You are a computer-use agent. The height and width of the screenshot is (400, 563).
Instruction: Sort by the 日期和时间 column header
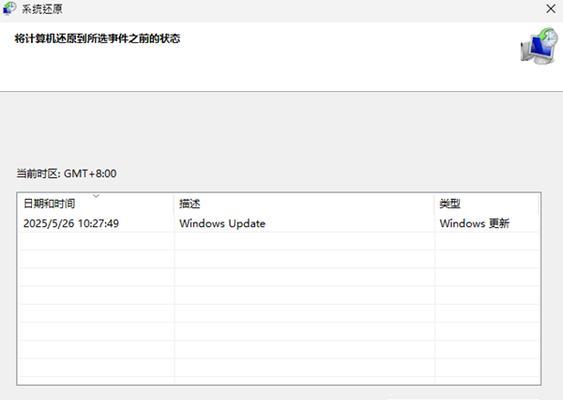(x=96, y=204)
